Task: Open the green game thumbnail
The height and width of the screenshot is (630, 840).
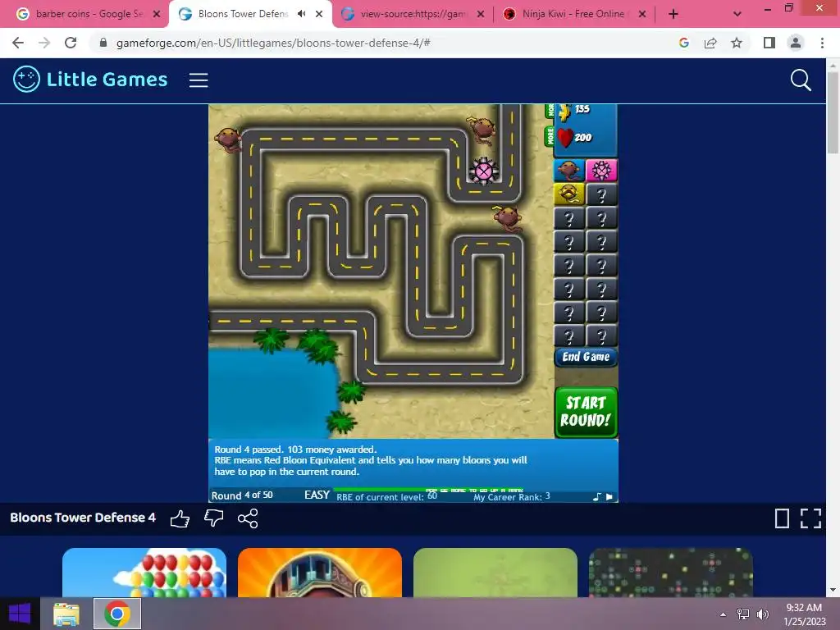Action: pyautogui.click(x=495, y=572)
